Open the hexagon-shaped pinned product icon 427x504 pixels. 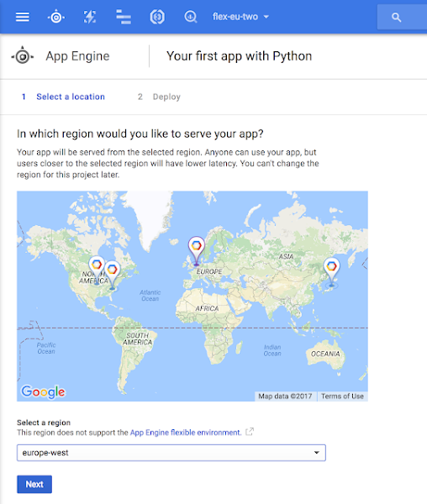[157, 17]
